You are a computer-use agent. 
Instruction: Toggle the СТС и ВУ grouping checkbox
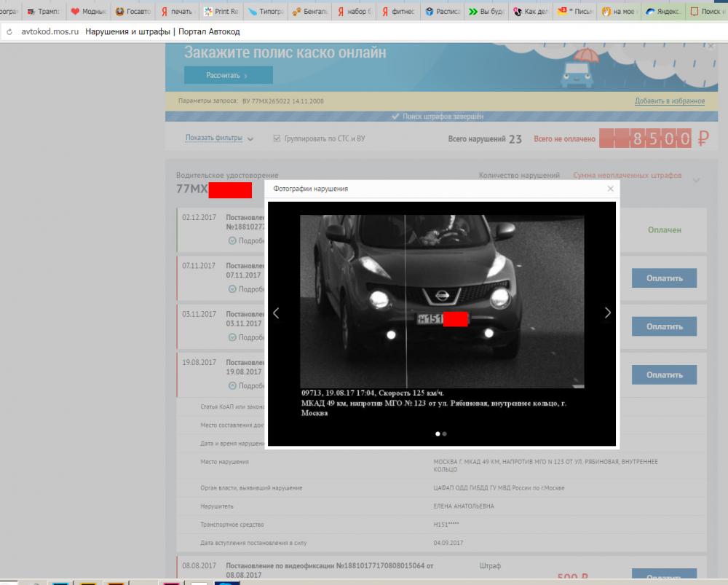(277, 138)
